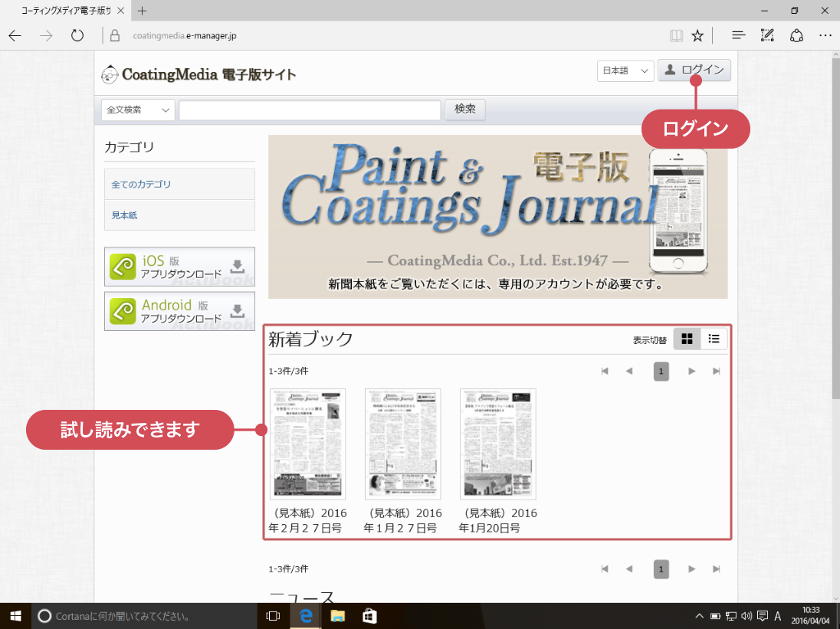This screenshot has height=629, width=840.
Task: Go to the first page of 新着ブック
Action: [605, 372]
